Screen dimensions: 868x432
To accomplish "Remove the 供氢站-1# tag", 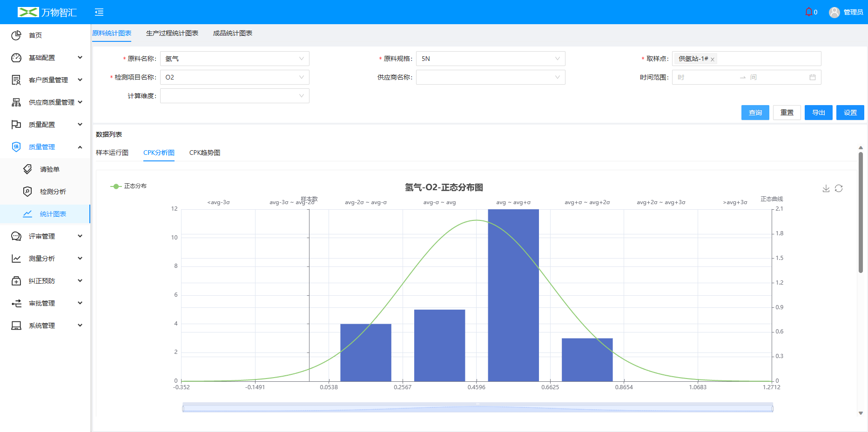I will 713,60.
